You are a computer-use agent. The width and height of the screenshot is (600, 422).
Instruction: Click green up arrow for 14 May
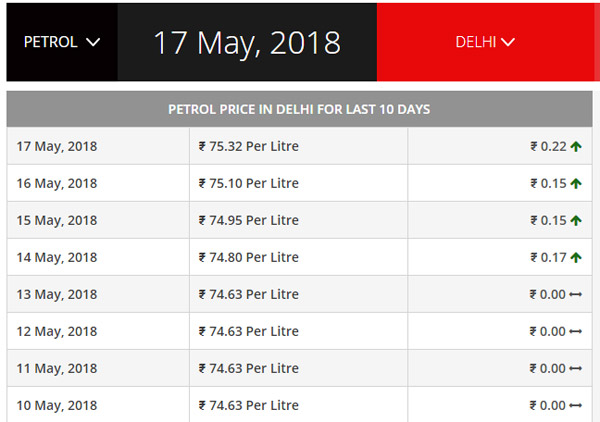click(576, 258)
